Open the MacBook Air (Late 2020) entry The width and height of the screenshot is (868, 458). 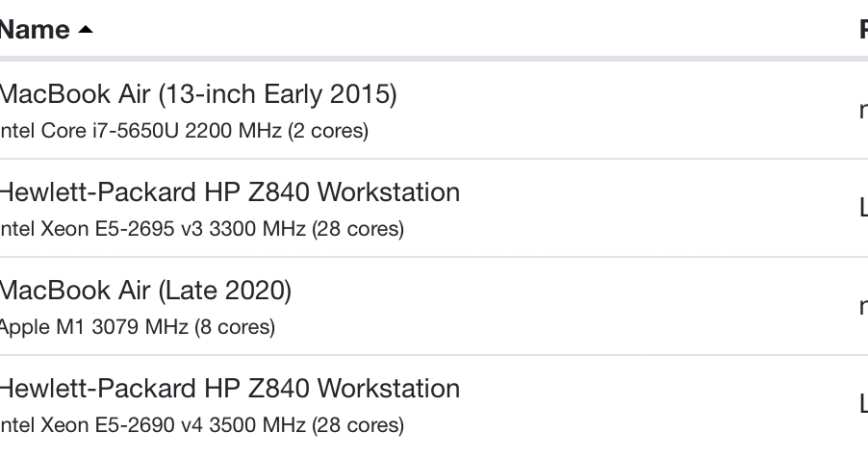pyautogui.click(x=145, y=291)
